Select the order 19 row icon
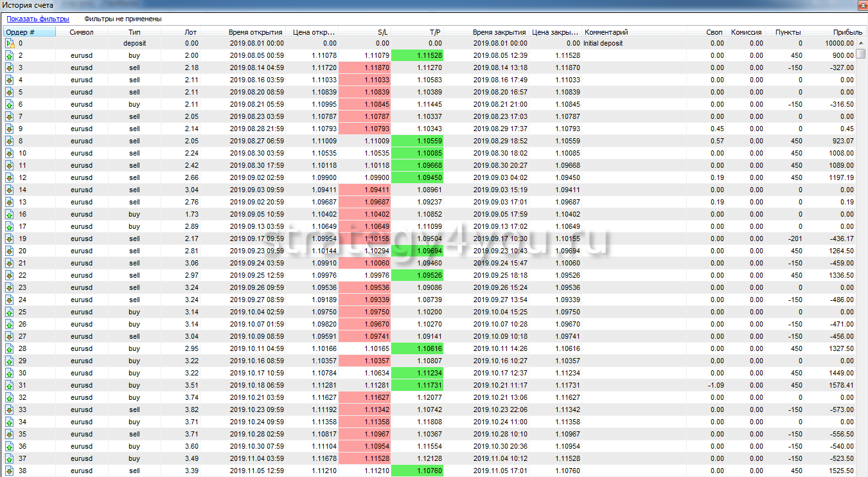This screenshot has width=868, height=477. 10,239
